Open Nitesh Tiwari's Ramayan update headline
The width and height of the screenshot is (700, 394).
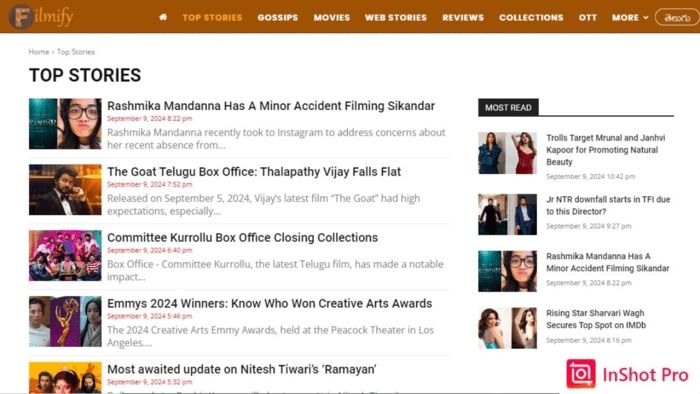tap(242, 369)
